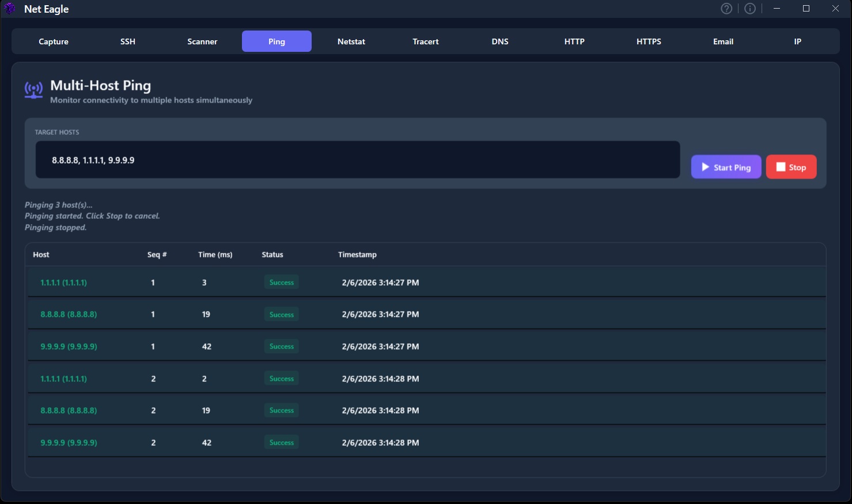The height and width of the screenshot is (504, 852).
Task: Click the play icon inside Start Ping
Action: pos(706,166)
